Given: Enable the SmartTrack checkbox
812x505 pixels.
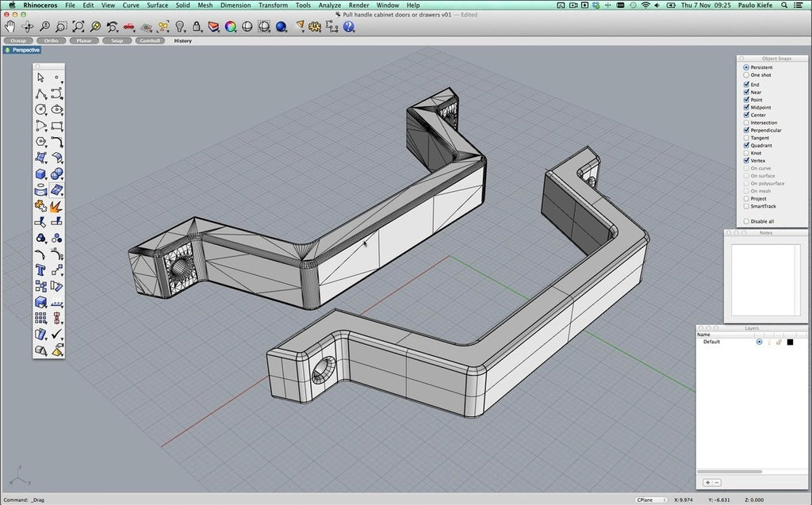Looking at the screenshot, I should tap(746, 206).
